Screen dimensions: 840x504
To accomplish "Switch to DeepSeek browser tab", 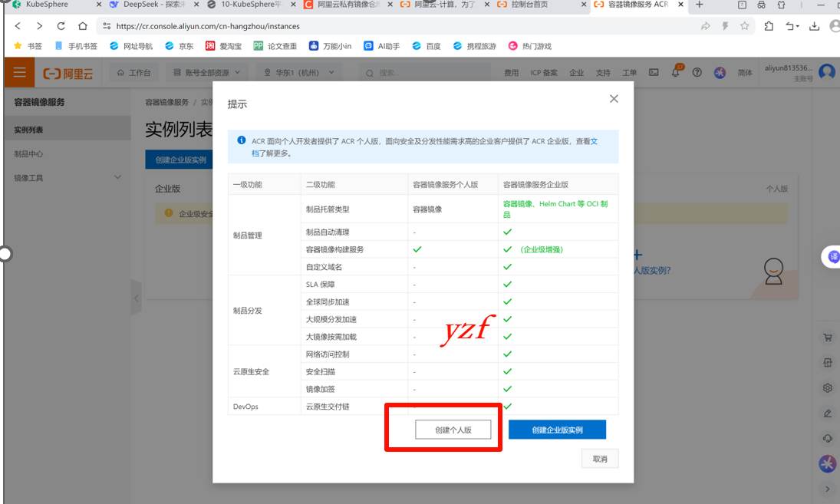I will 153,5.
